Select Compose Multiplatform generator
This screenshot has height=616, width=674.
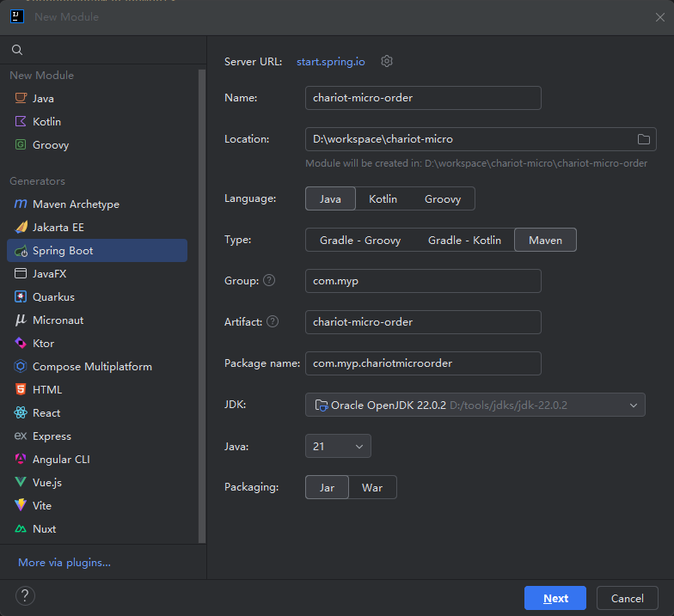click(97, 366)
